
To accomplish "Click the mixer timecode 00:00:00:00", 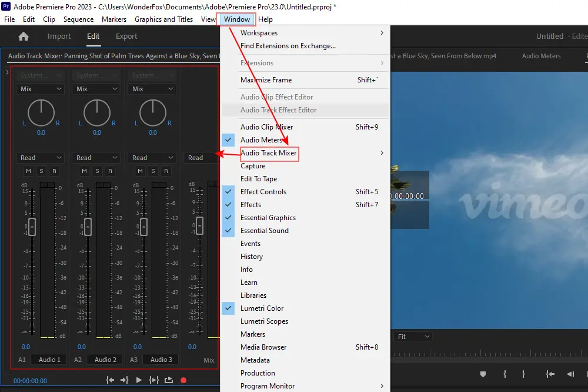I will (x=31, y=381).
